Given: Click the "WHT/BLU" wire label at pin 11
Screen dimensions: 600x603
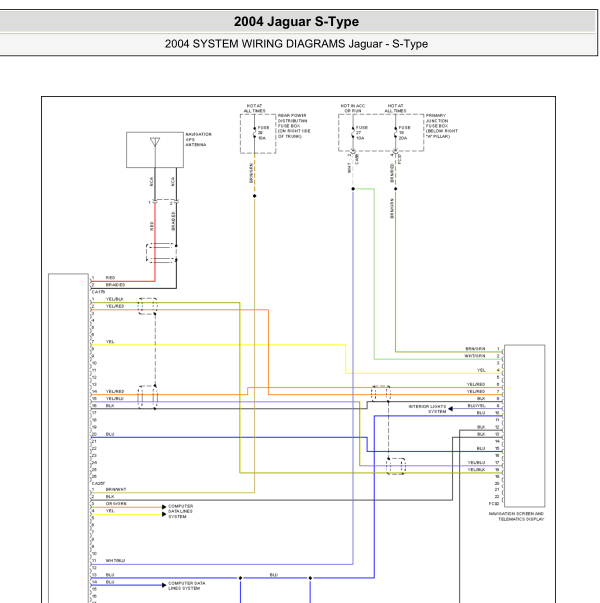Looking at the screenshot, I should click(x=115, y=561).
